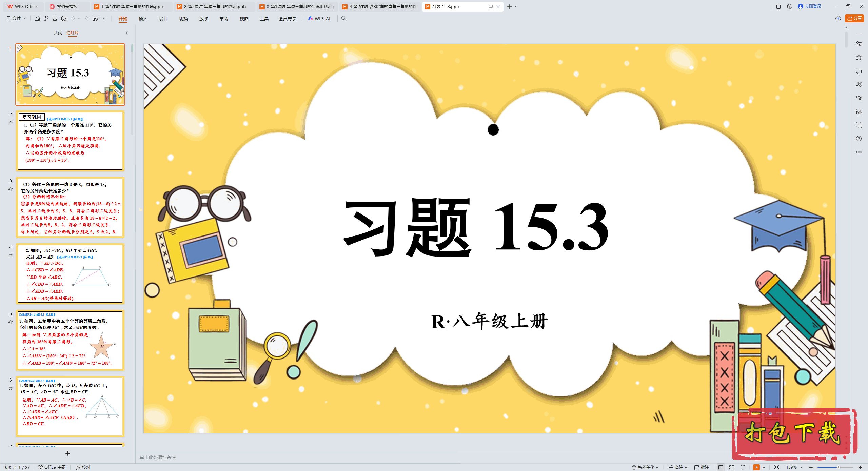Click zoom out minus button
Image resolution: width=868 pixels, height=471 pixels.
click(811, 467)
